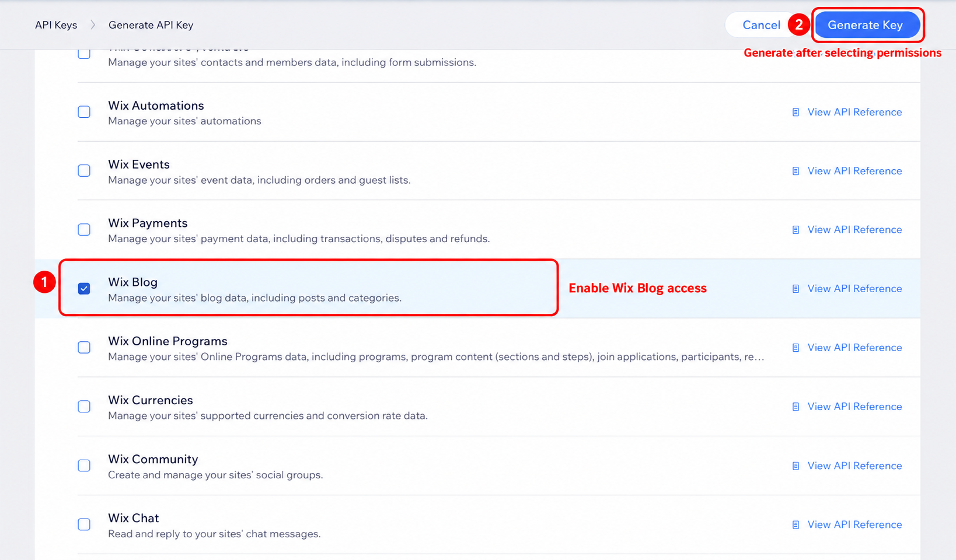Click document icon beside Wix Community reference
Screen dimensions: 956x560
pos(795,466)
